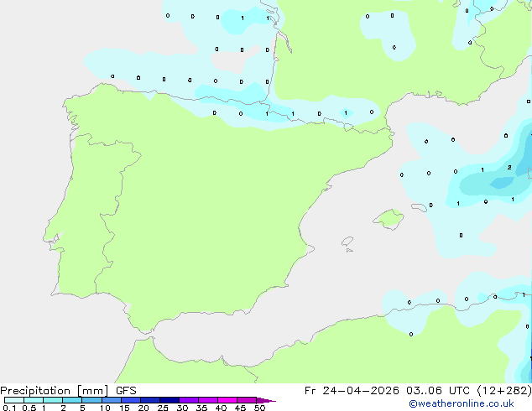Viewport: 532px width, 411px height.
Task: Pick the purple 30 mm legend swatch
Action: 189,400
